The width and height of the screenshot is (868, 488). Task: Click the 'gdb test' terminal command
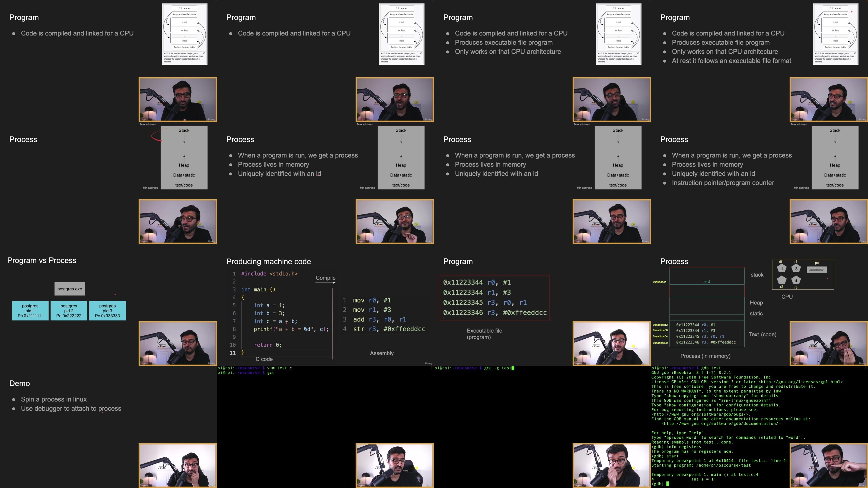pyautogui.click(x=711, y=368)
